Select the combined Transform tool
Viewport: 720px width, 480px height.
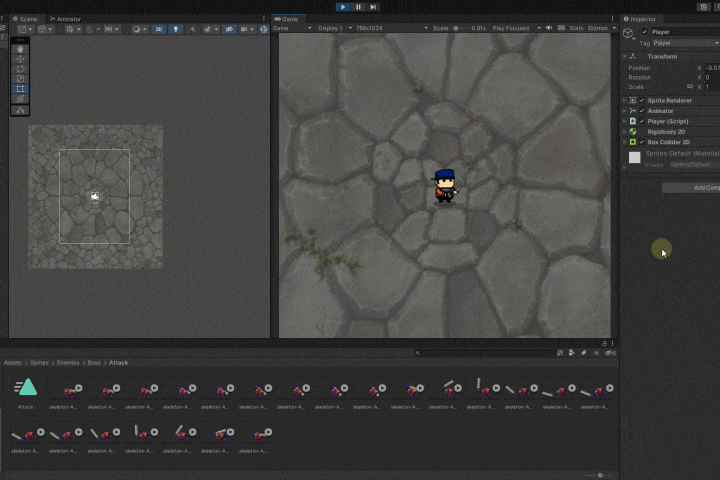coord(20,99)
